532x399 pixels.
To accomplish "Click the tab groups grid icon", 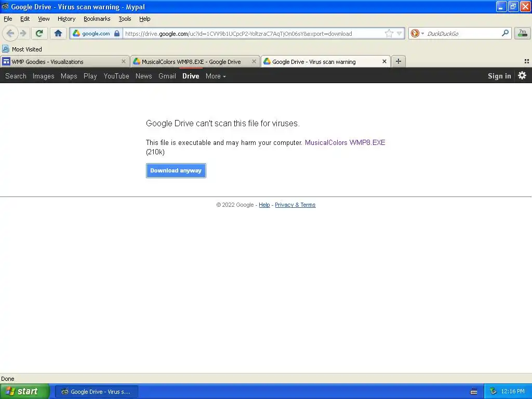I will [x=527, y=61].
